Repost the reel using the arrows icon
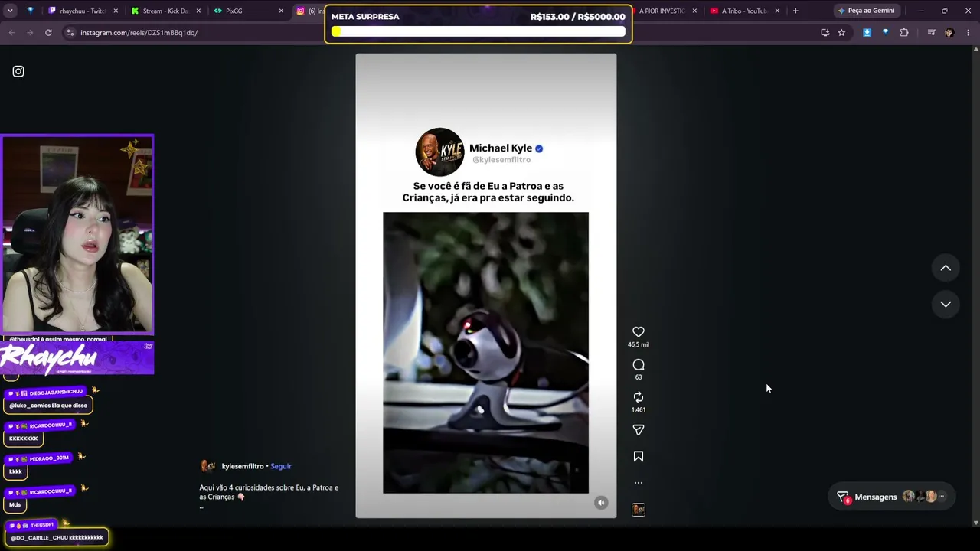 (x=639, y=397)
